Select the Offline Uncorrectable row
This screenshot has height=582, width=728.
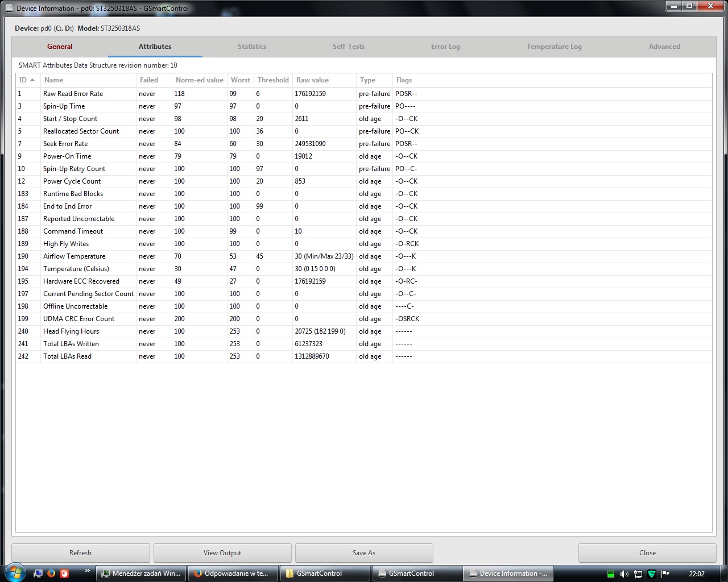(364, 306)
